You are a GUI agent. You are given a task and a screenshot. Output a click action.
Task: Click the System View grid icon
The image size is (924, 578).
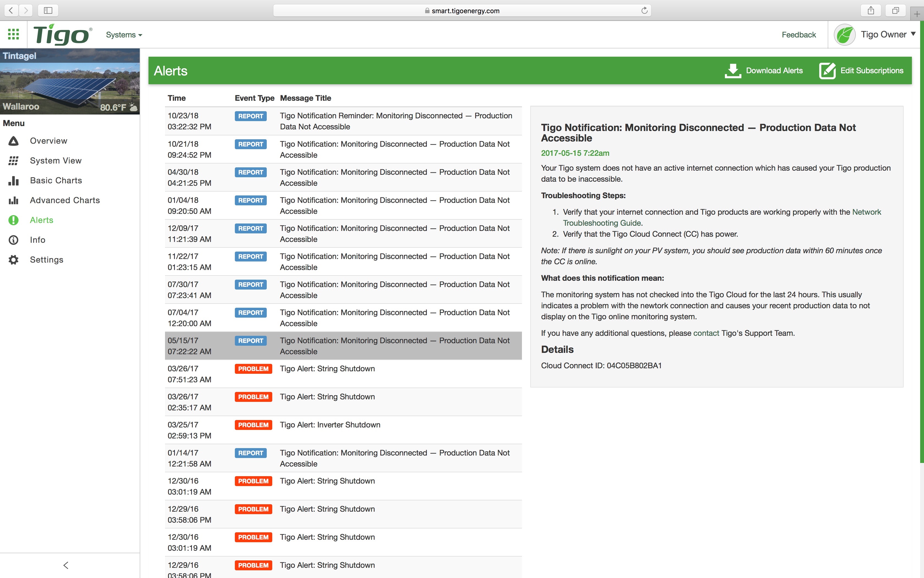click(x=13, y=161)
